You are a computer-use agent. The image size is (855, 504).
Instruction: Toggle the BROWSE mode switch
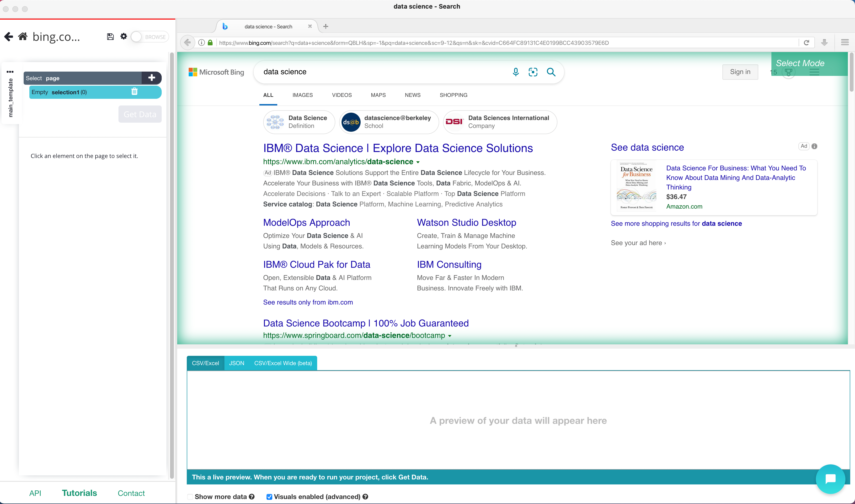click(150, 37)
